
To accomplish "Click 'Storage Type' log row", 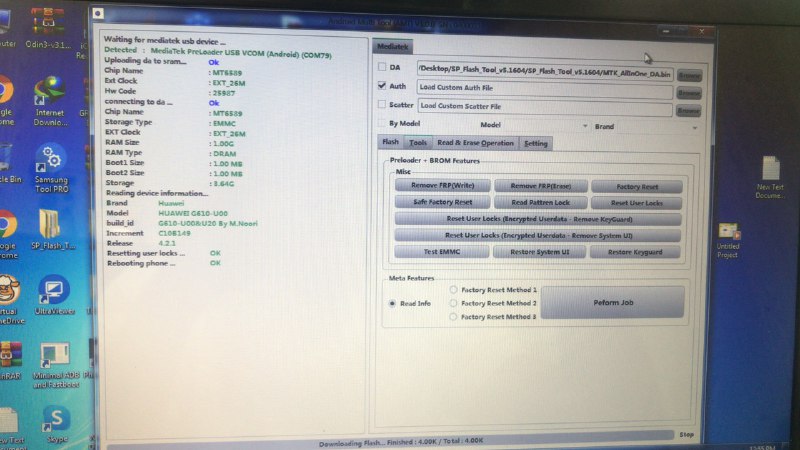I will (170, 122).
